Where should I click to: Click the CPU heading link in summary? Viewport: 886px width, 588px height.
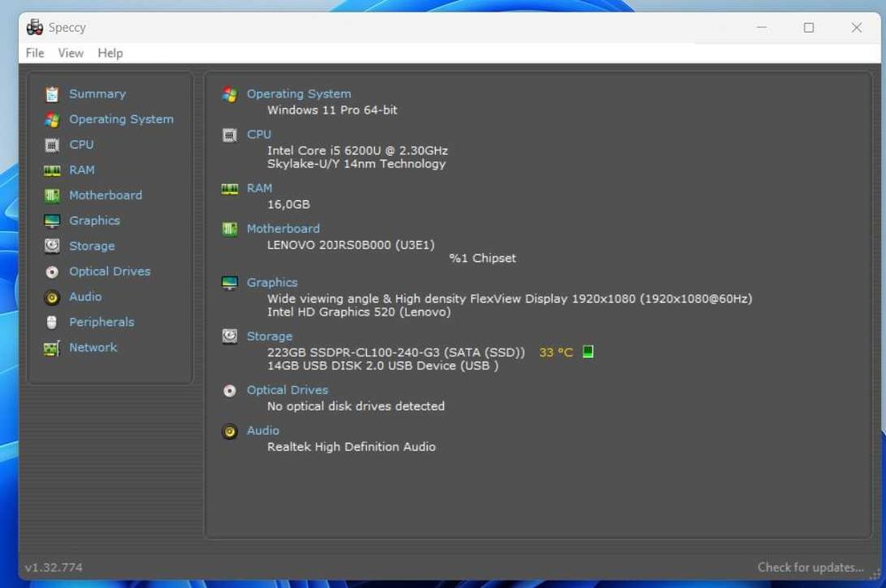point(259,135)
